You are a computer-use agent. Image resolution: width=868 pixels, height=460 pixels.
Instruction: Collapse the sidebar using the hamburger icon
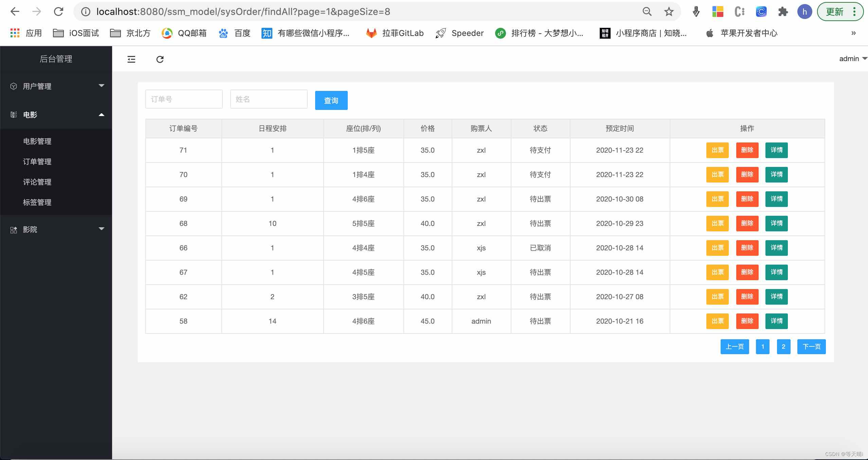[x=131, y=59]
